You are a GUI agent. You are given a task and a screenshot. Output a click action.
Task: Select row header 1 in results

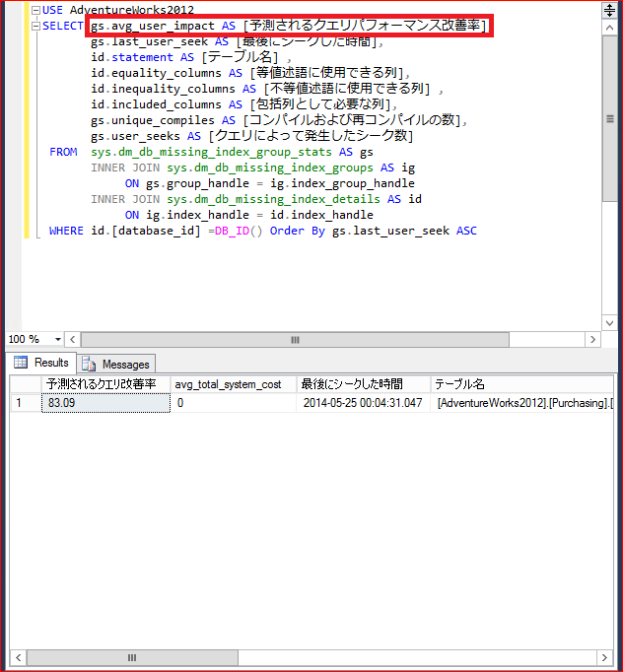[x=26, y=403]
